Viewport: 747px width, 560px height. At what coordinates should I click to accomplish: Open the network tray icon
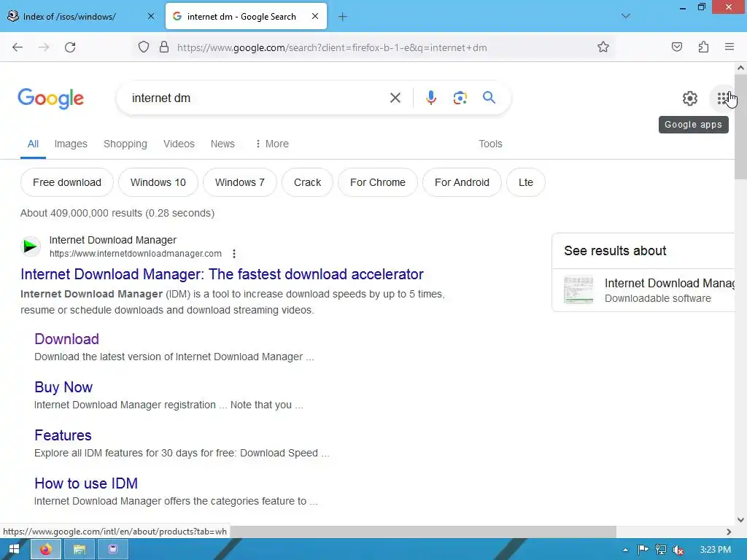pyautogui.click(x=661, y=550)
